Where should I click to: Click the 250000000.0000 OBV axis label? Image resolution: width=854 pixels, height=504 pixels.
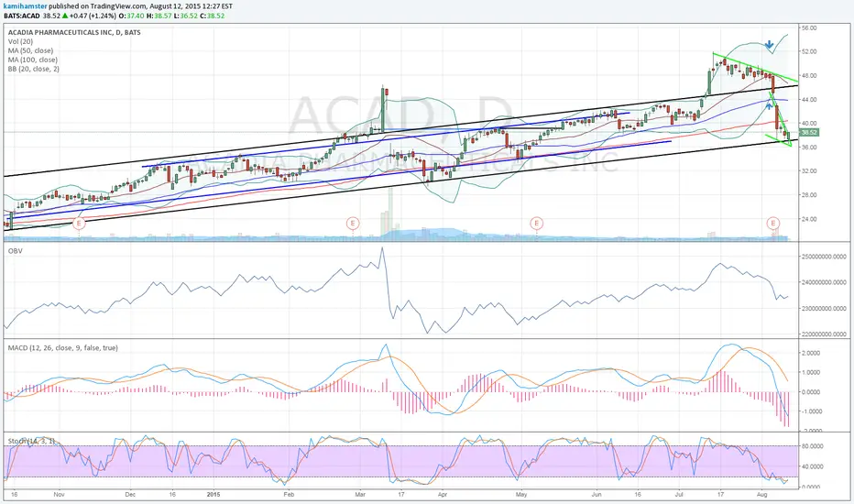pyautogui.click(x=824, y=256)
